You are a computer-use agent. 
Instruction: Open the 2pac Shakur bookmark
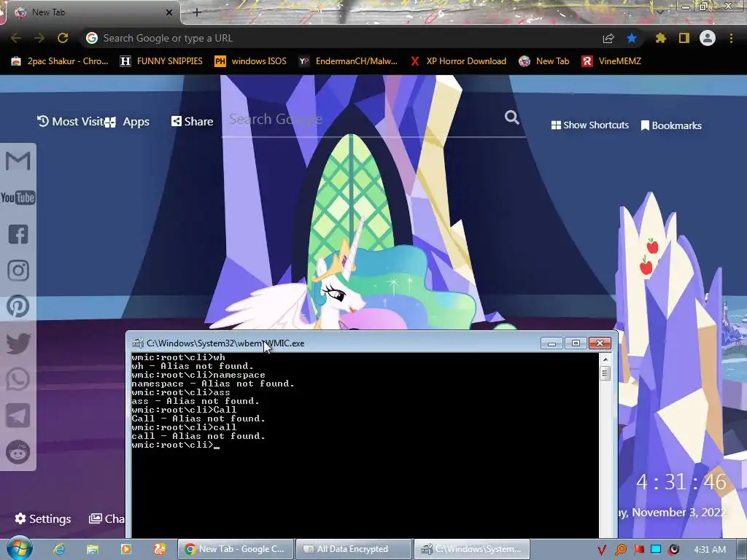click(60, 61)
